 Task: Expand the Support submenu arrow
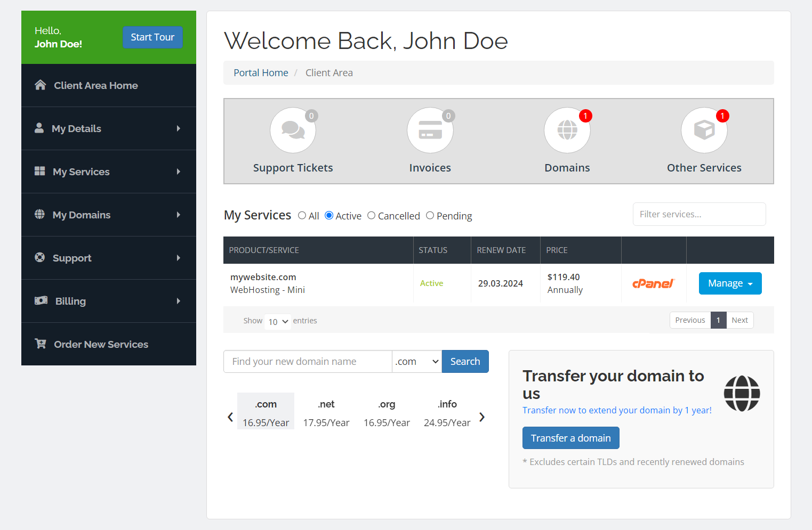pos(179,258)
